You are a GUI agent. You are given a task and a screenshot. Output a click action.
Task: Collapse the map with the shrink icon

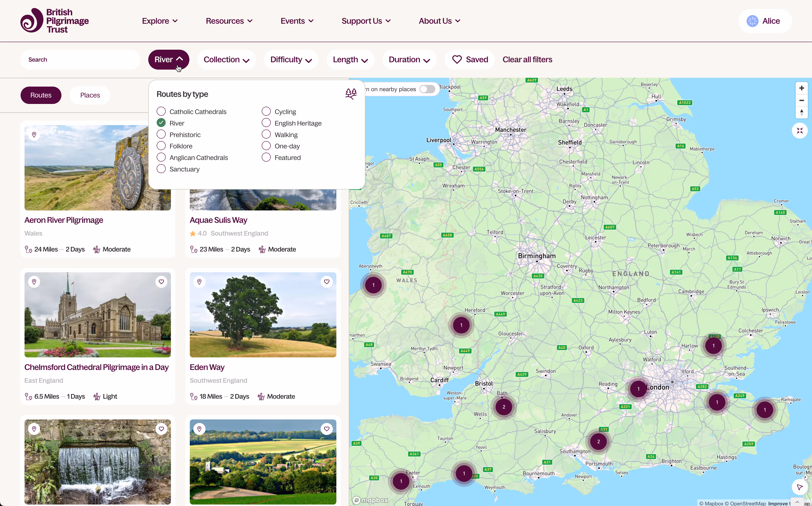click(x=800, y=131)
